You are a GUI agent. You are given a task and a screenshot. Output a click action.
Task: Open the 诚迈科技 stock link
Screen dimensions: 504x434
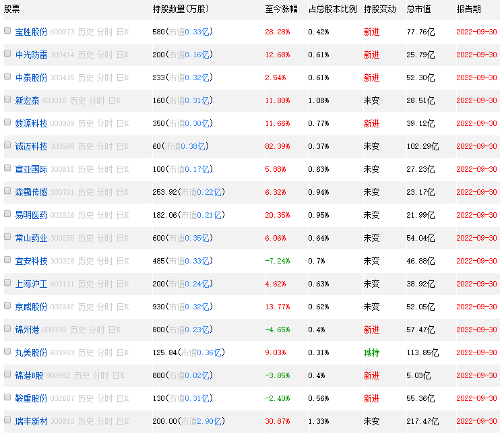click(31, 146)
